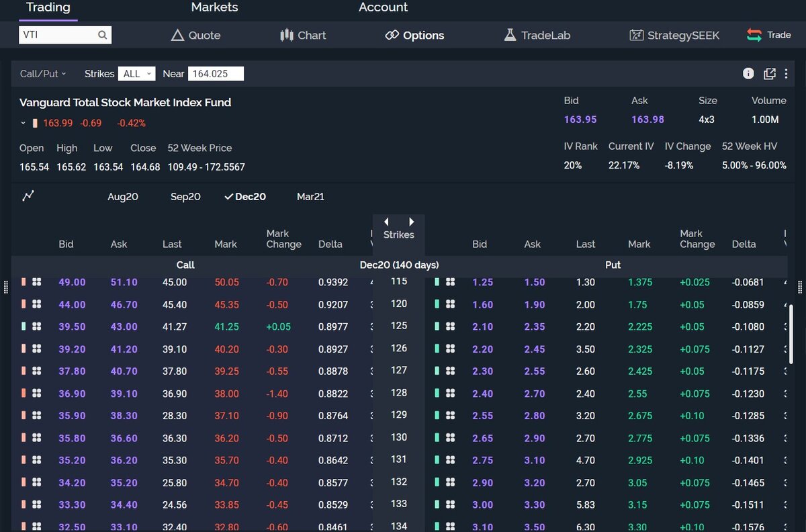
Task: Click the left edge drag handle
Action: (x=6, y=287)
